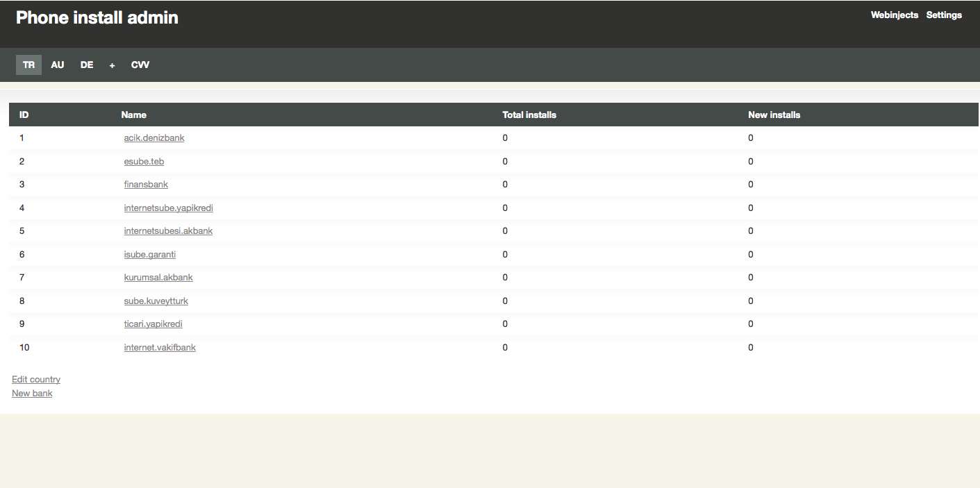The image size is (980, 488).
Task: Select the TR country tab
Action: point(28,65)
